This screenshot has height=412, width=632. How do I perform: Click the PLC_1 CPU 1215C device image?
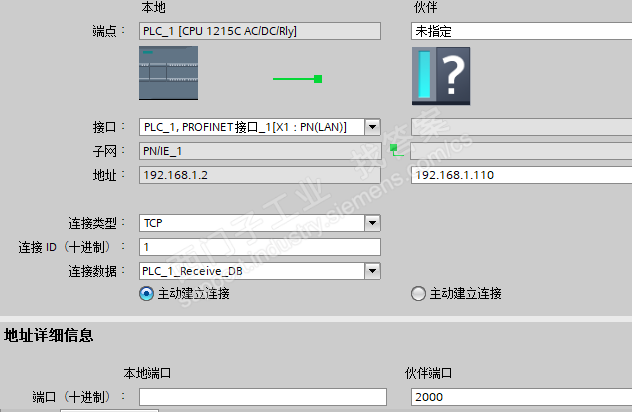(168, 73)
